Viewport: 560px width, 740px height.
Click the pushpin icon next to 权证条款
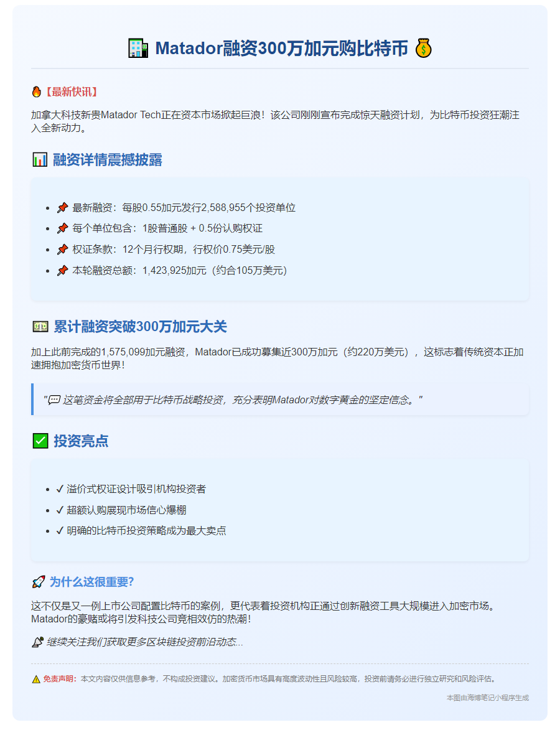point(63,250)
